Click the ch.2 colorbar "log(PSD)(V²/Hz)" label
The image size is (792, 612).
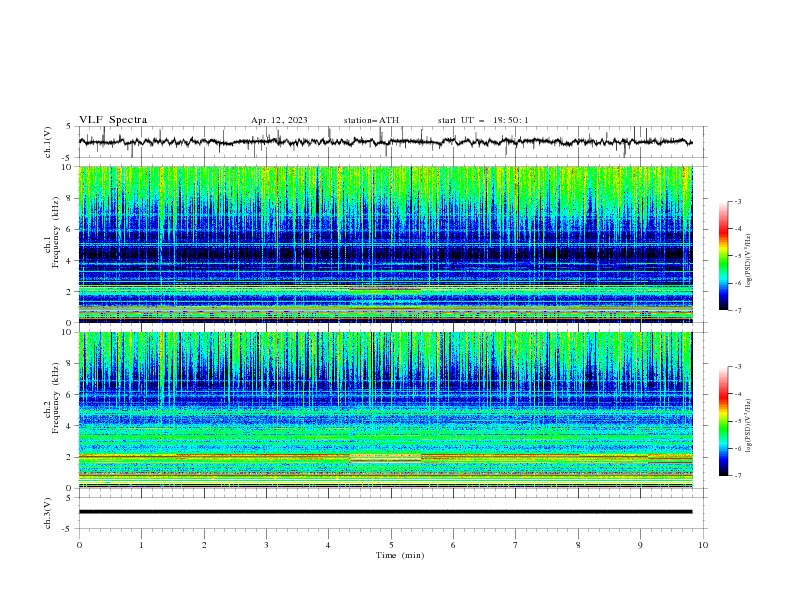click(x=748, y=426)
